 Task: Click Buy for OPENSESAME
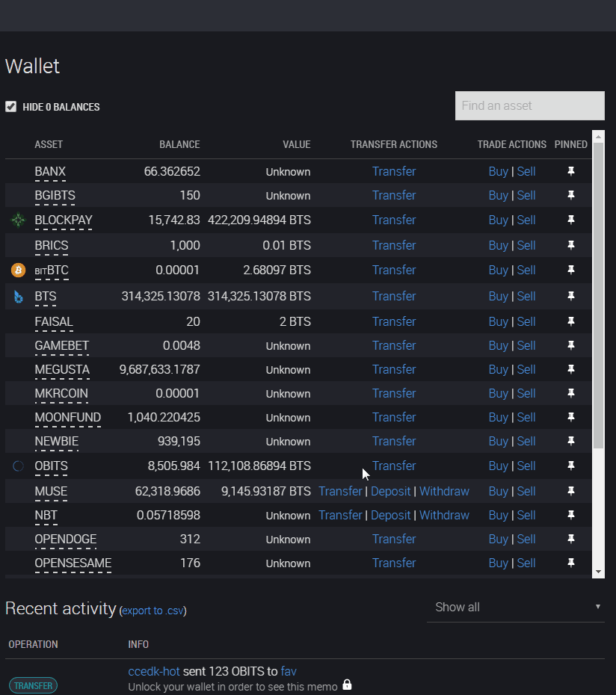point(498,563)
